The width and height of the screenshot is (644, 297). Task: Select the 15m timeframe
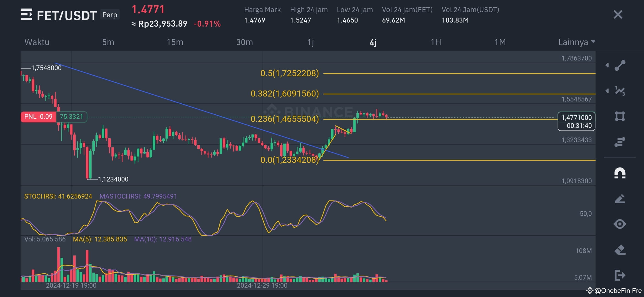tap(175, 42)
